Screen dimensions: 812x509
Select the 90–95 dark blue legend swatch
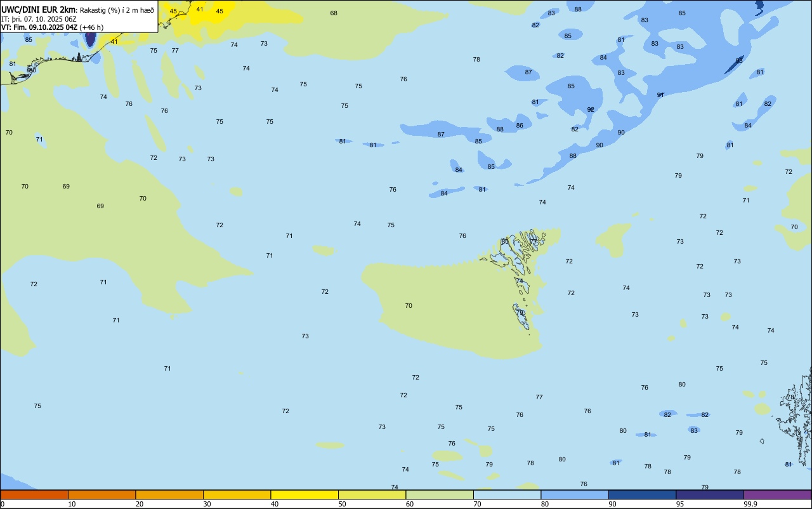(642, 494)
